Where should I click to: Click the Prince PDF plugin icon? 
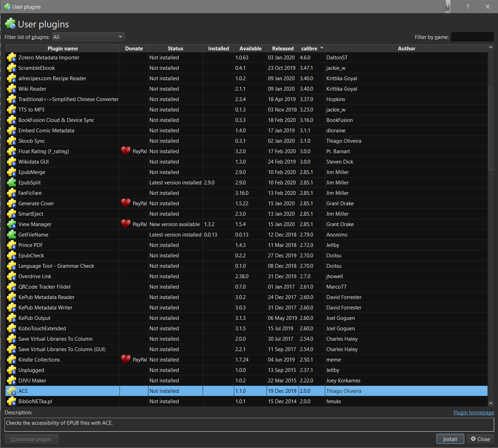11,245
